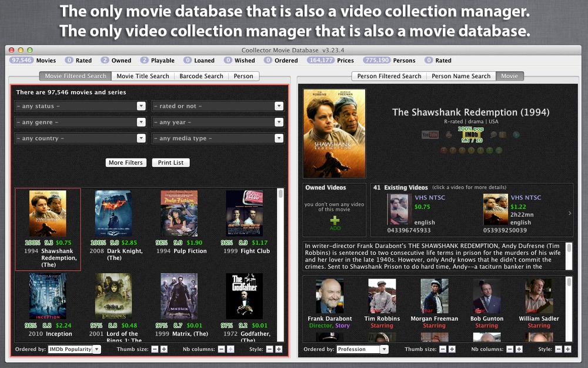Open the YouTube trailer icon
The height and width of the screenshot is (368, 588).
click(430, 134)
